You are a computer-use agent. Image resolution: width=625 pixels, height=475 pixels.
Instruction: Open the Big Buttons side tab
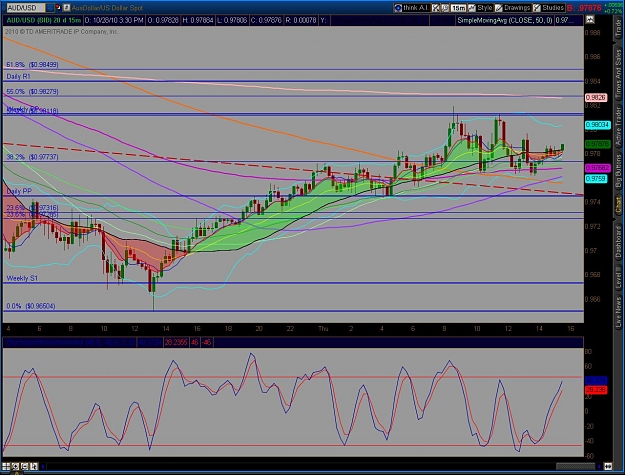(x=618, y=172)
